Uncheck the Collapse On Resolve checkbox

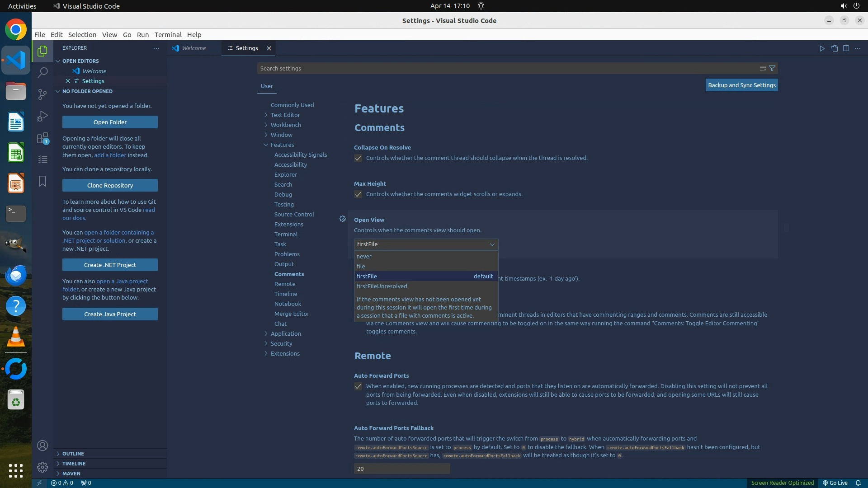coord(358,158)
